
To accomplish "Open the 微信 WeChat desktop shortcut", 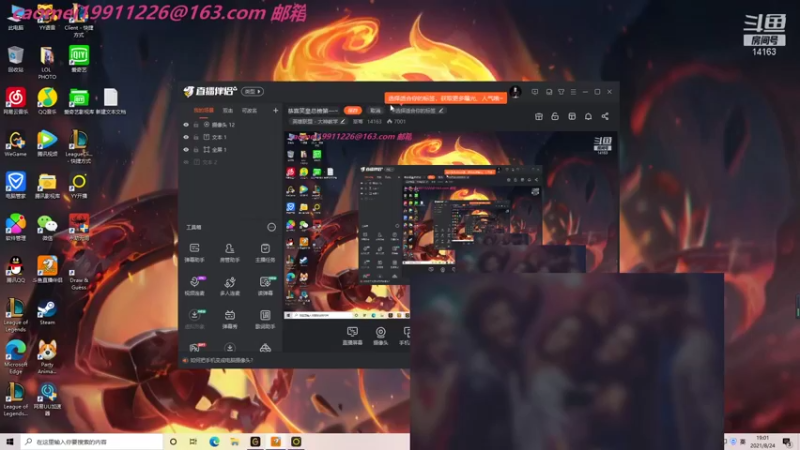I will (47, 228).
